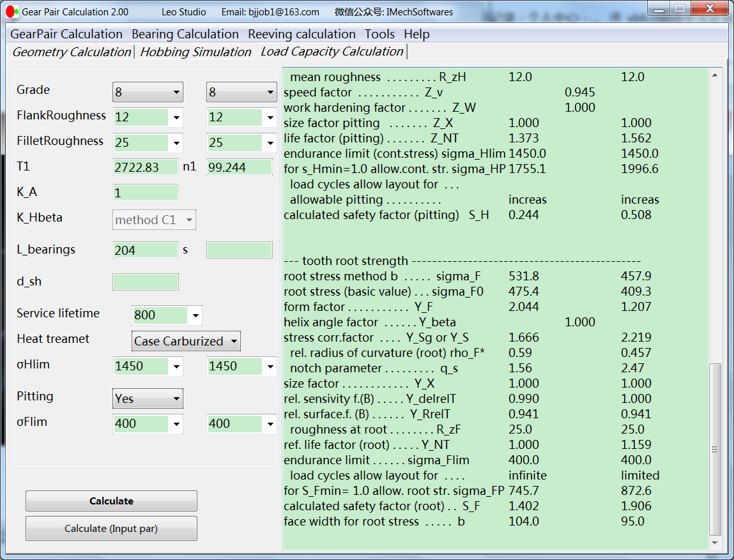Expand the first Grade dropdown
Screen dimensions: 734x560
(176, 92)
